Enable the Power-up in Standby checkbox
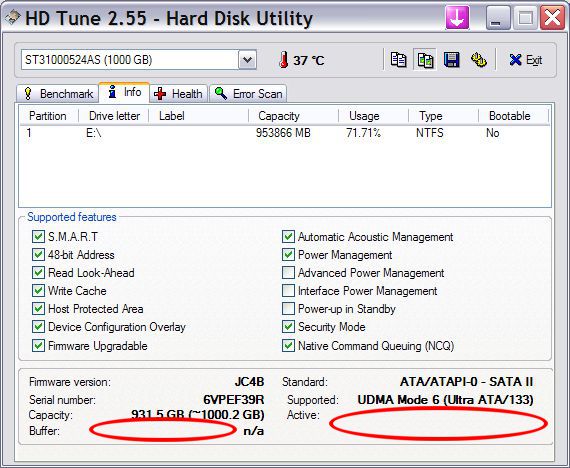The height and width of the screenshot is (468, 570). [288, 309]
